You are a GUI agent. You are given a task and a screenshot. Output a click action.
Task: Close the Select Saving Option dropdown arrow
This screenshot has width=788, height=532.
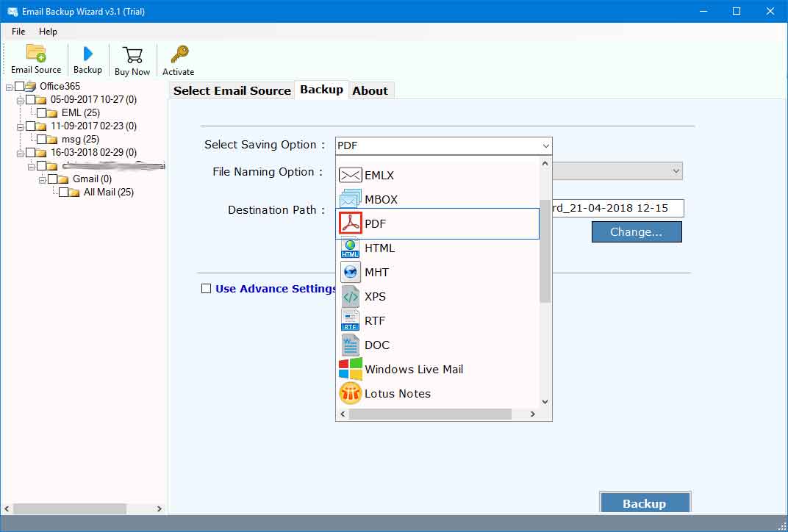[x=545, y=145]
